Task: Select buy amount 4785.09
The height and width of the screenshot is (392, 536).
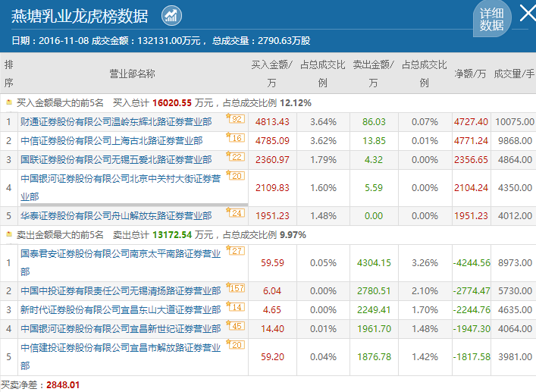Action: tap(272, 141)
